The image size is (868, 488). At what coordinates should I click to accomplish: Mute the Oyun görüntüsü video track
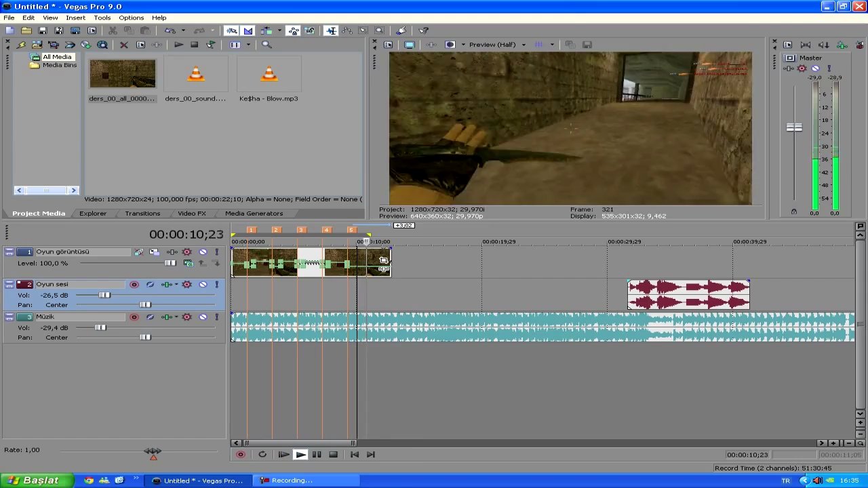tap(203, 252)
